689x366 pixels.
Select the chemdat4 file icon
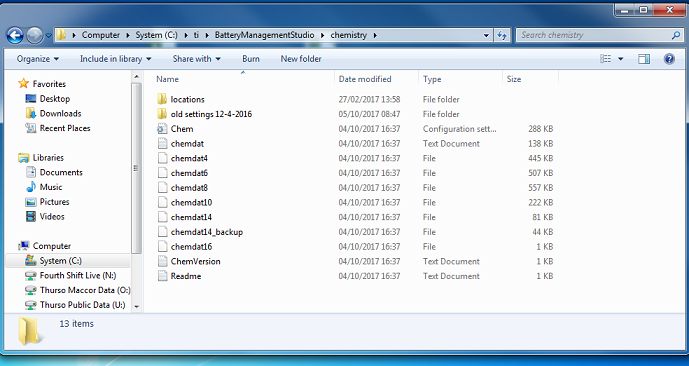(162, 158)
